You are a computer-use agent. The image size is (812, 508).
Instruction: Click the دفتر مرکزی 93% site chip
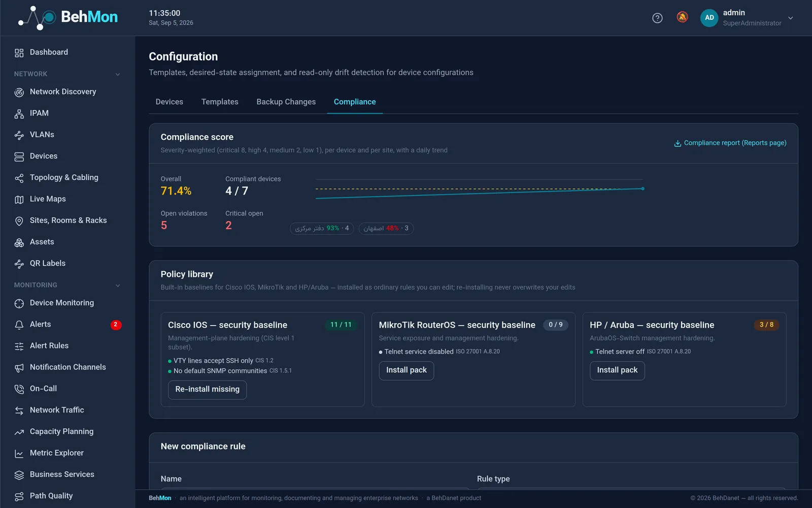point(322,228)
